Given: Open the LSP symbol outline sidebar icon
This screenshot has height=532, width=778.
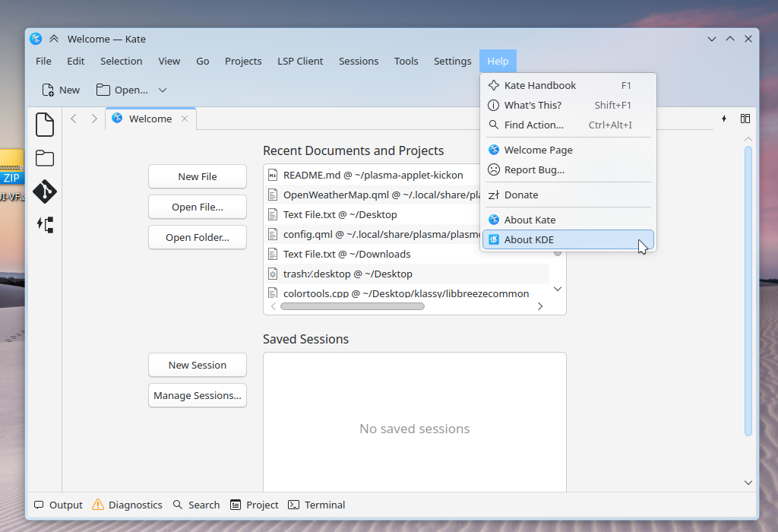Looking at the screenshot, I should [x=45, y=225].
